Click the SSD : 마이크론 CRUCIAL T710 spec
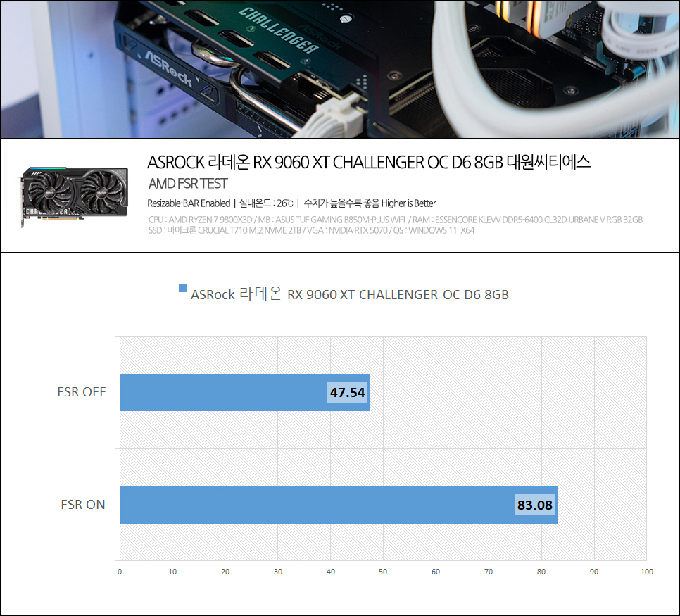Image resolution: width=680 pixels, height=616 pixels. (x=225, y=230)
